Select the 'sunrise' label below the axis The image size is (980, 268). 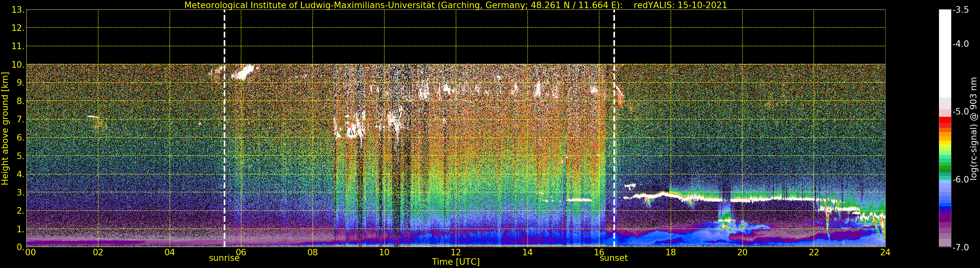[x=224, y=258]
